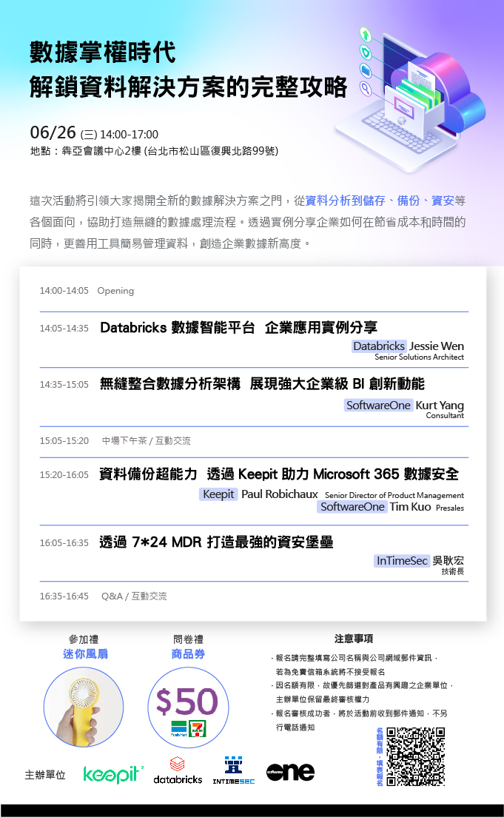This screenshot has height=817, width=504.
Task: Click the green upload arrow icon
Action: pyautogui.click(x=365, y=34)
